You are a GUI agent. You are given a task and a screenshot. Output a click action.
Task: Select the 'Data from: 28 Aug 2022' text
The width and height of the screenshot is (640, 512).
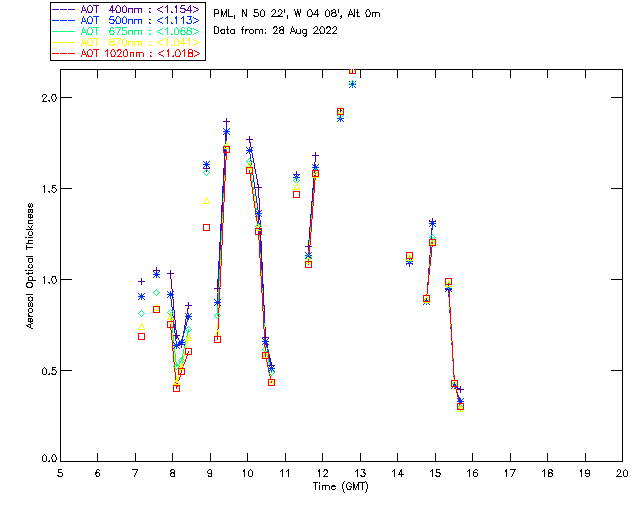(276, 31)
